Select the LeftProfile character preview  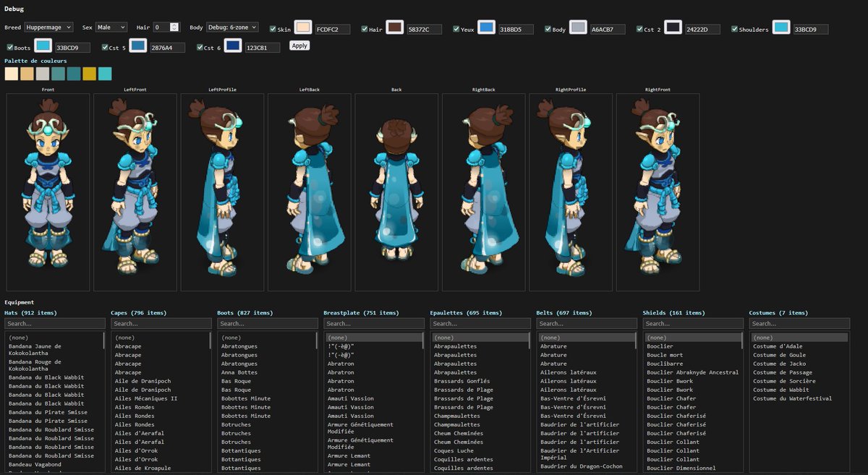[x=222, y=192]
